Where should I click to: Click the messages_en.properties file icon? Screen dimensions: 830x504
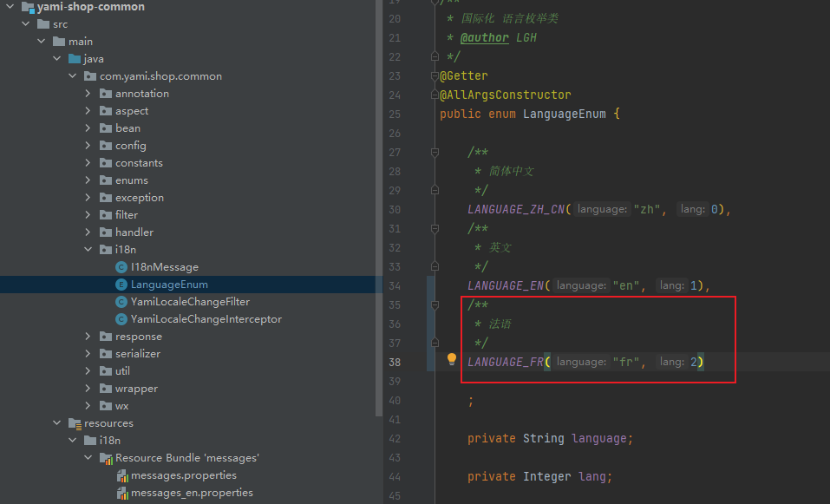click(x=122, y=493)
